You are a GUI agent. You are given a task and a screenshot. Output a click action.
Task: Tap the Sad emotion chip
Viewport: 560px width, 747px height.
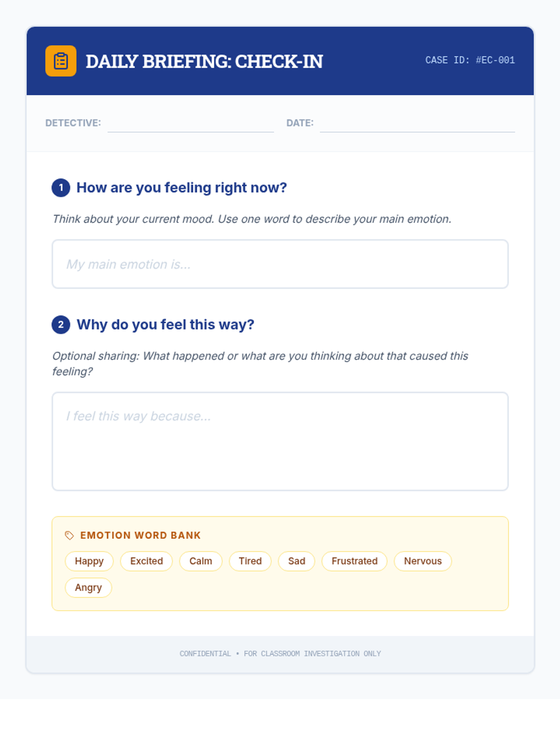pos(296,561)
